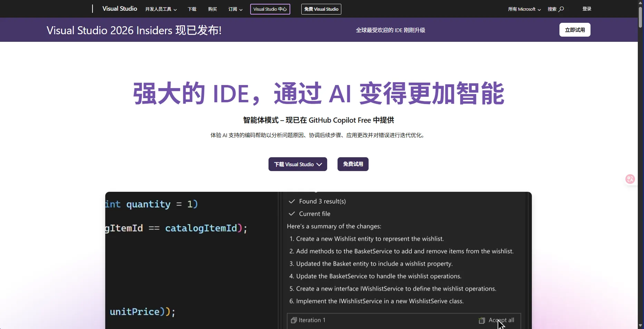Click checkmark beside Found 3 result(s)
This screenshot has width=644, height=329.
292,201
